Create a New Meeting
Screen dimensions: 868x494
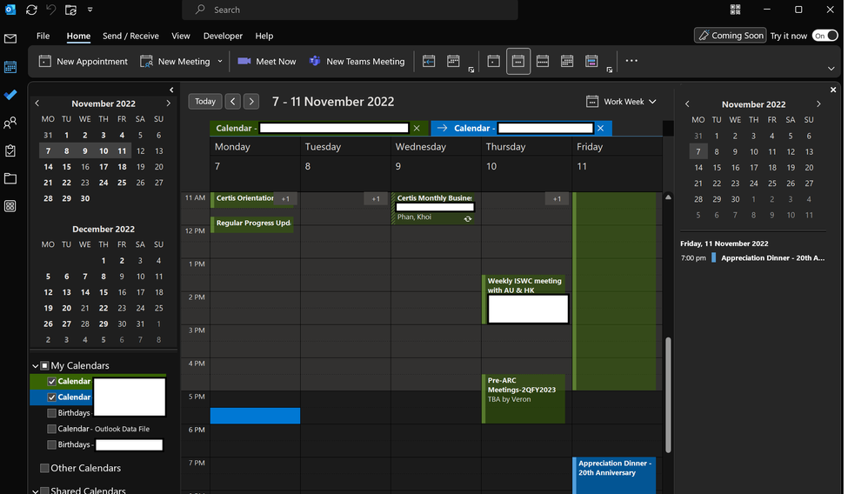(175, 62)
